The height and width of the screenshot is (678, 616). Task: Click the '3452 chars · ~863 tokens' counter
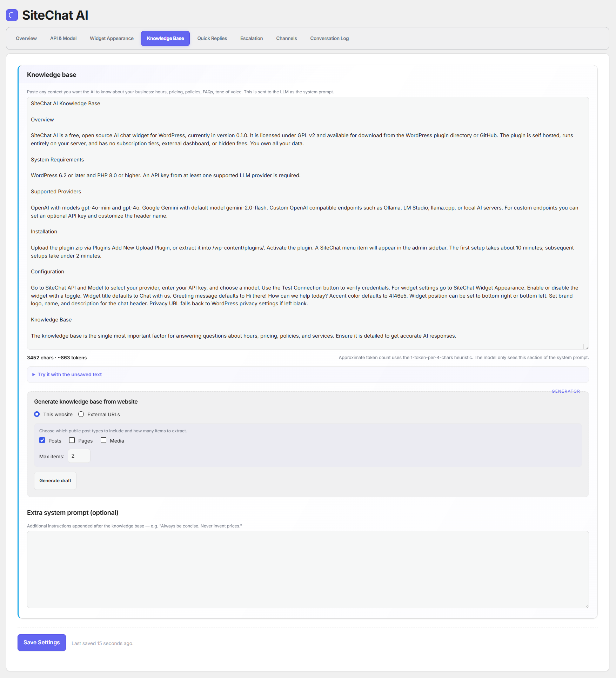pos(57,358)
